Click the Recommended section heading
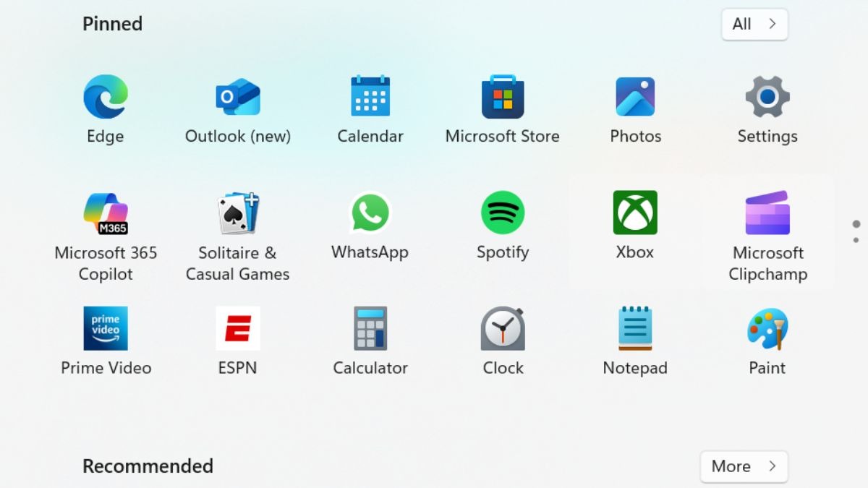868x488 pixels. pos(148,466)
